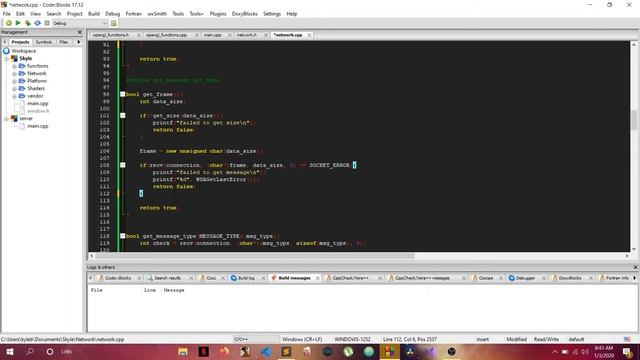
Task: Close the Management panel
Action: coord(80,32)
